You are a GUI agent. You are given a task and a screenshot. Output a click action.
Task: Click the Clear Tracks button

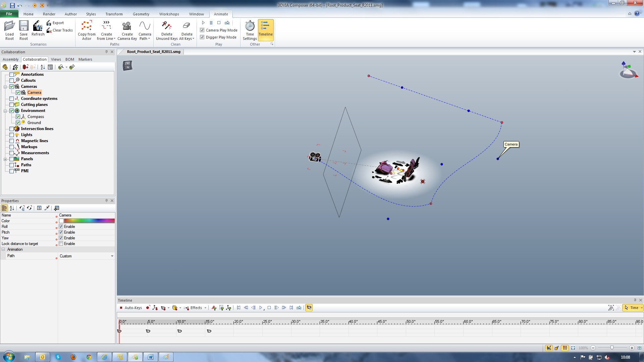pos(60,30)
